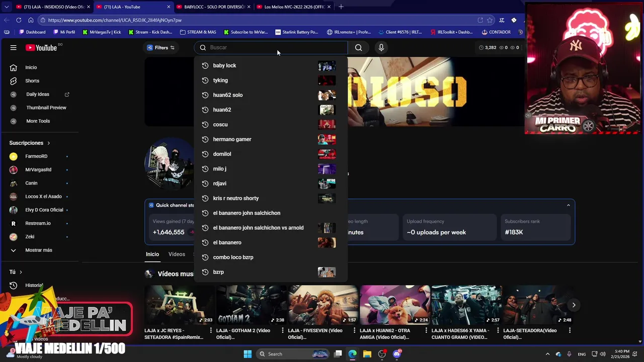
Task: Switch to LAJA - INSIDIOSO video tab
Action: tap(52, 7)
